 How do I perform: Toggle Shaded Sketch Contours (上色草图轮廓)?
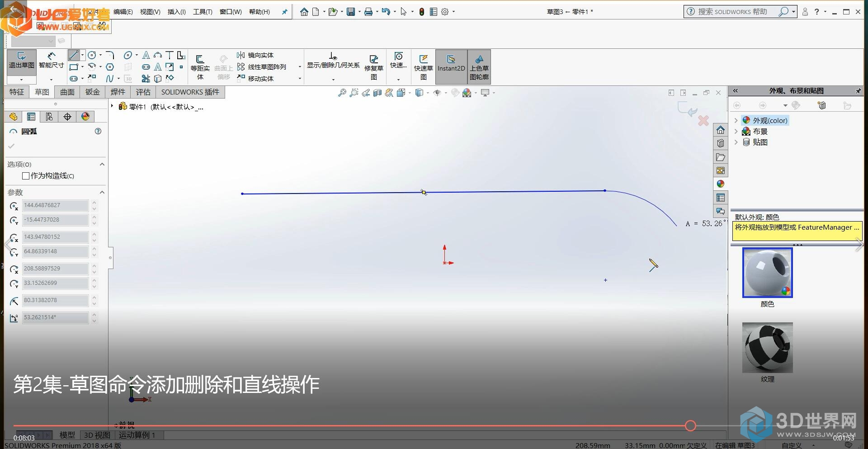pyautogui.click(x=479, y=67)
